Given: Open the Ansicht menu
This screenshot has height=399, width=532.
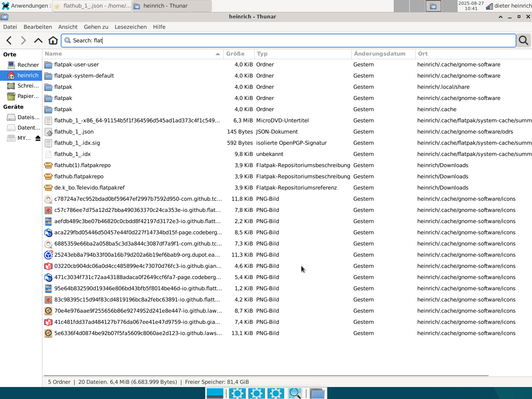Looking at the screenshot, I should click(68, 27).
